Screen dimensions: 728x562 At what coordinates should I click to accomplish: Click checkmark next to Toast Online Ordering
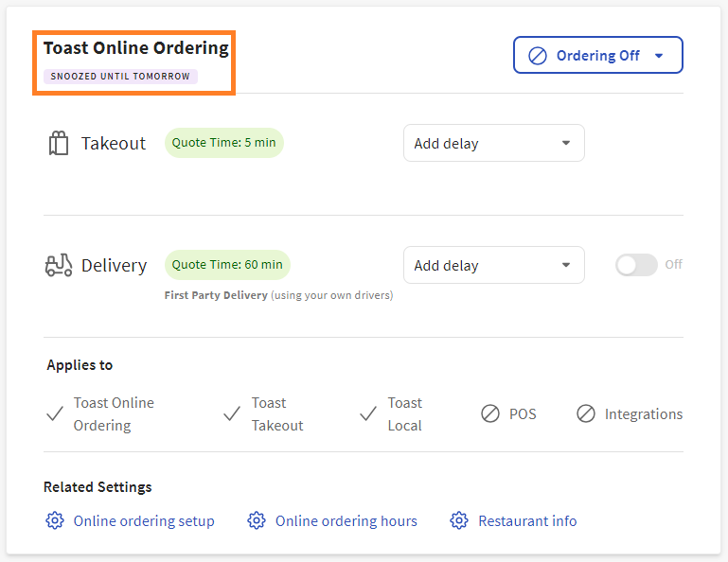55,414
